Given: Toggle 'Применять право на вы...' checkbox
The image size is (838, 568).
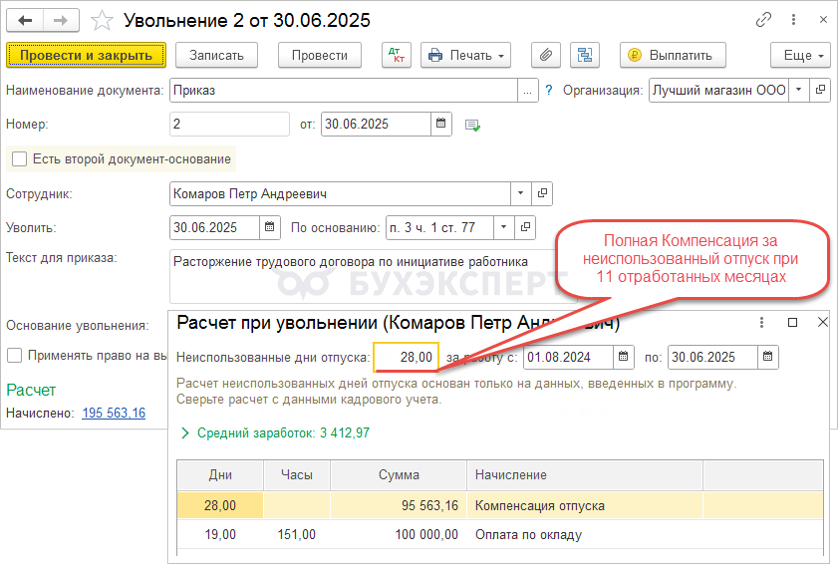Looking at the screenshot, I should (x=14, y=356).
